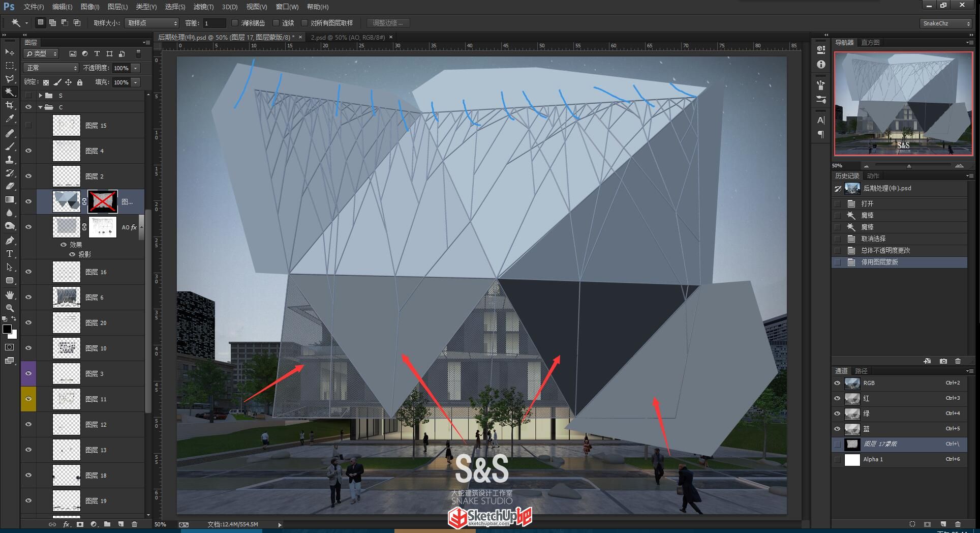Open the 文件(F) menu
Screen dimensions: 980x533
[x=34, y=7]
